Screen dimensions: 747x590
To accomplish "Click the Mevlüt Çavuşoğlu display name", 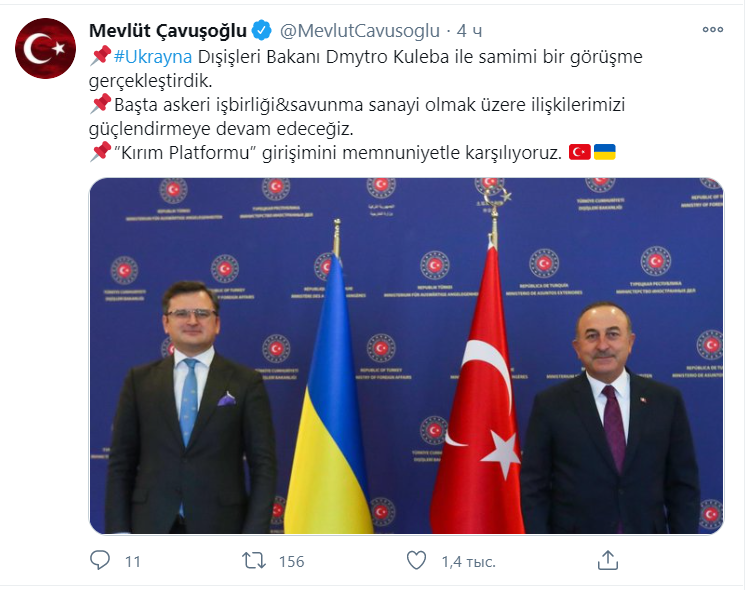I will (x=168, y=31).
